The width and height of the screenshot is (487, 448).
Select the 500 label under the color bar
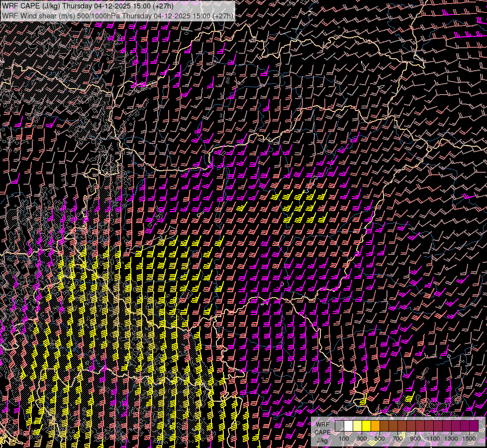[380, 439]
